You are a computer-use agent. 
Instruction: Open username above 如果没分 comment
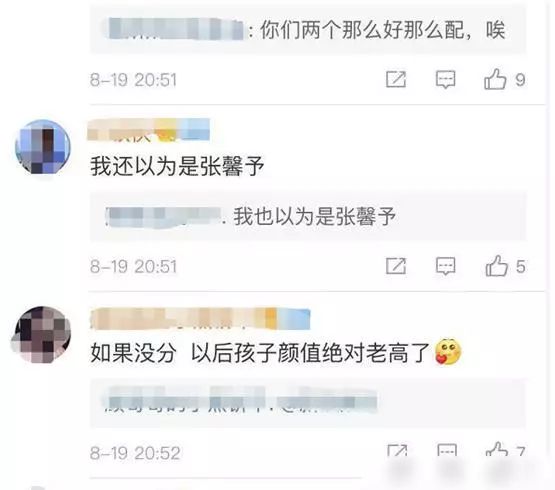(x=200, y=319)
